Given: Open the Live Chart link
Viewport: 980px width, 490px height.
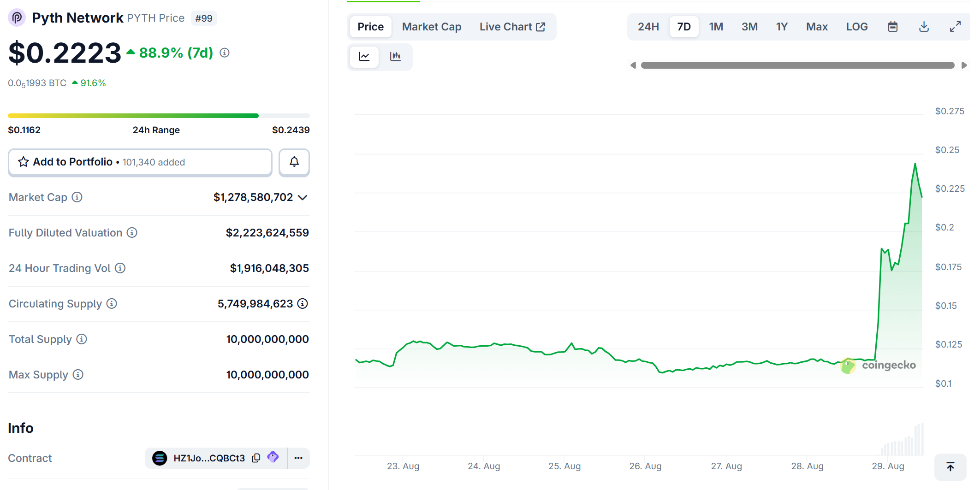Looking at the screenshot, I should pyautogui.click(x=512, y=27).
